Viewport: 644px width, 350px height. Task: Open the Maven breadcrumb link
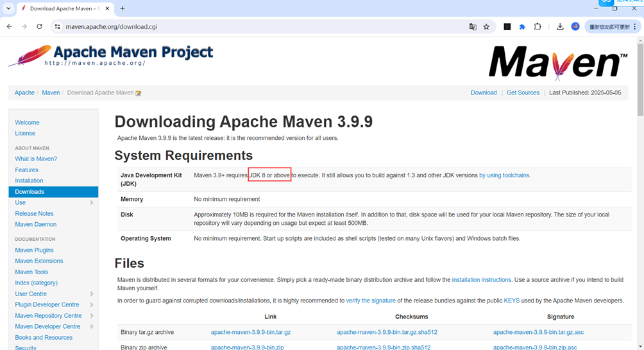pyautogui.click(x=51, y=93)
